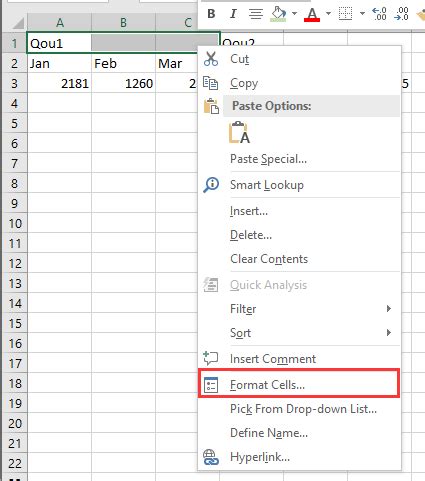Click the Borders icon
This screenshot has height=481, width=425.
click(x=345, y=14)
